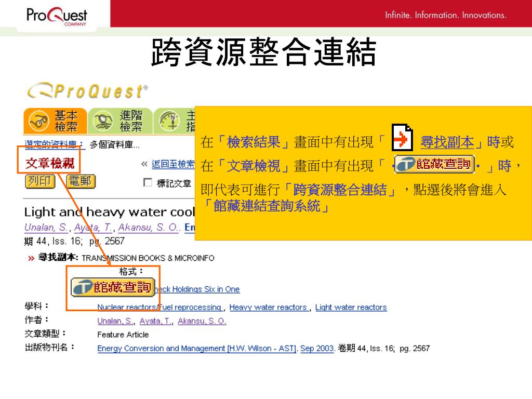The image size is (532, 399).
Task: Click Akansu, S. O. in the 作者 row
Action: point(202,321)
